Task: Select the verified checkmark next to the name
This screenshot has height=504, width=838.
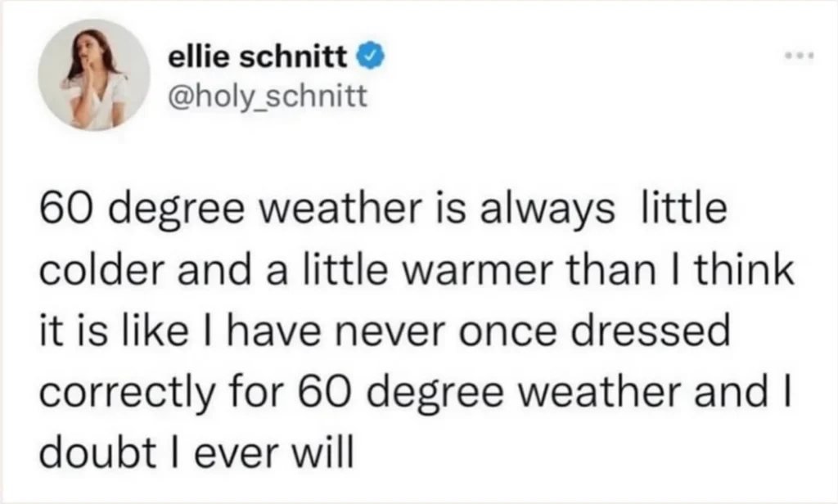Action: (x=372, y=55)
